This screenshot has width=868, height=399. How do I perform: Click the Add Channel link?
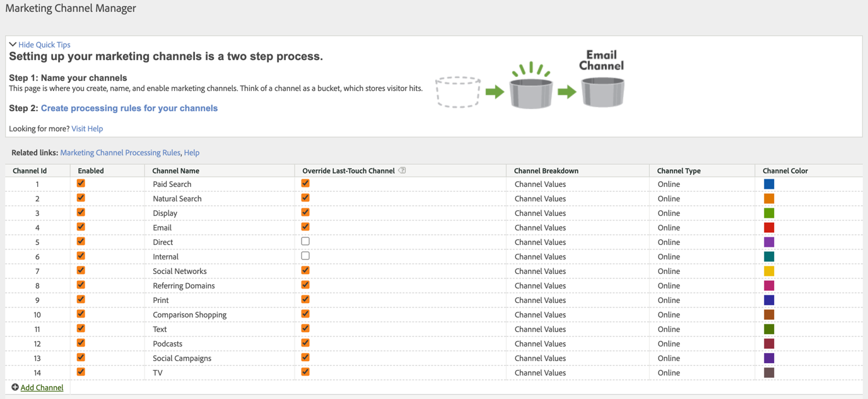click(x=42, y=388)
